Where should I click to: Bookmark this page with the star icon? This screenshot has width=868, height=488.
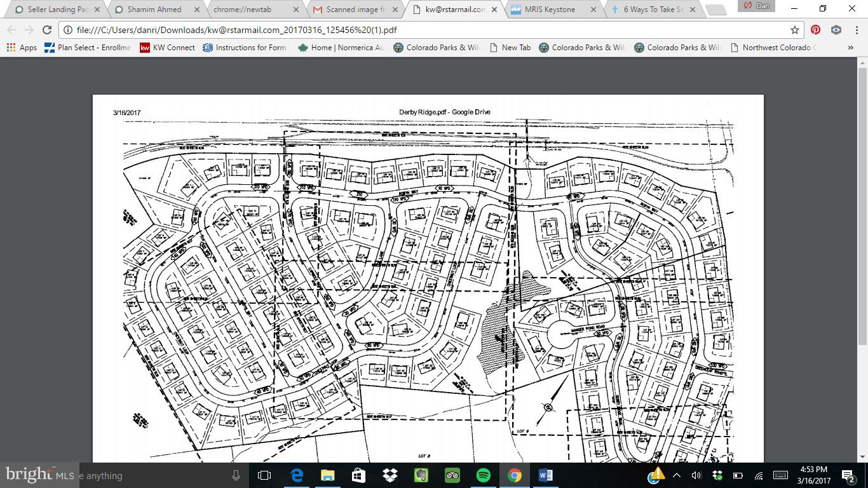795,30
